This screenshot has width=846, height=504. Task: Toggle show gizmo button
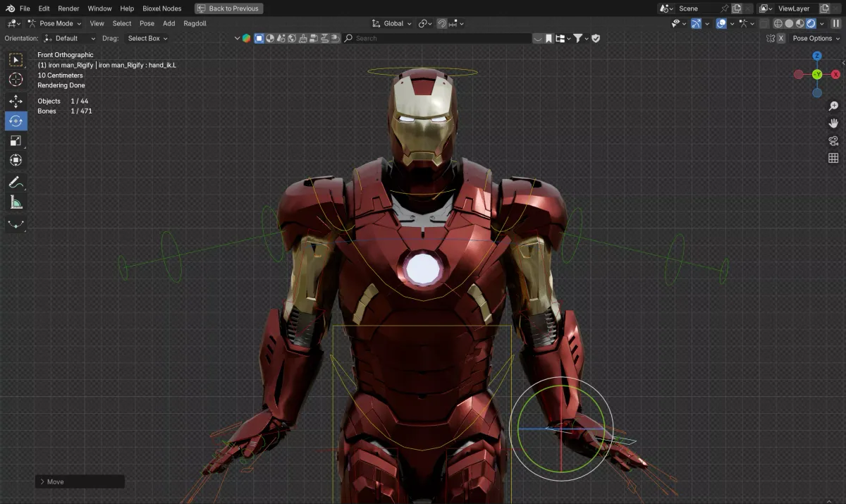tap(697, 23)
